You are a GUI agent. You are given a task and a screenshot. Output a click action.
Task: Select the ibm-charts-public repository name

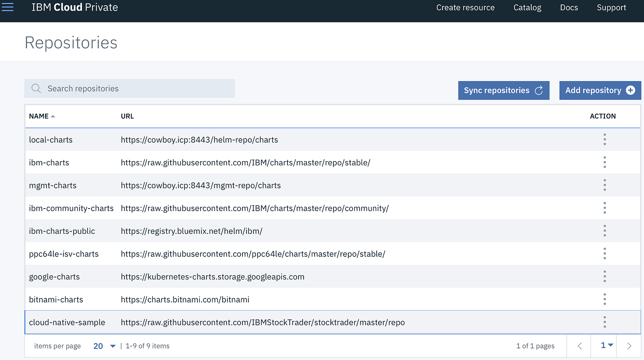click(x=62, y=231)
